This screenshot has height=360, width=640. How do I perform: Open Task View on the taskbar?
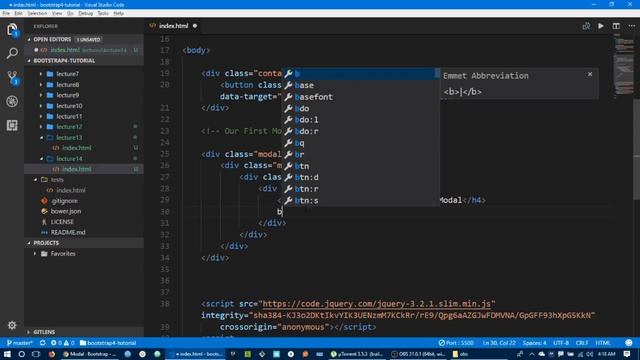(36, 354)
